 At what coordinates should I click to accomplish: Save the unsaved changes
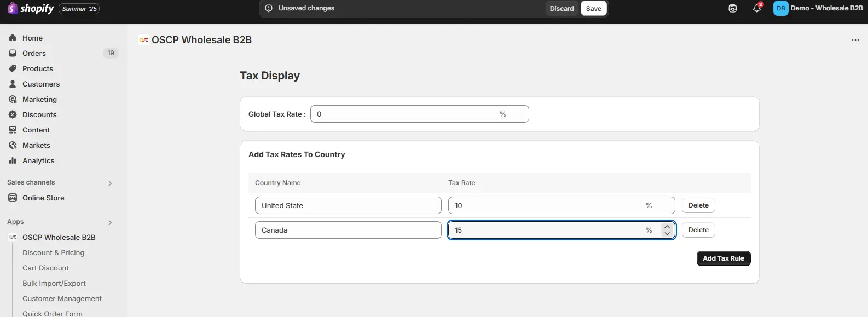coord(593,8)
